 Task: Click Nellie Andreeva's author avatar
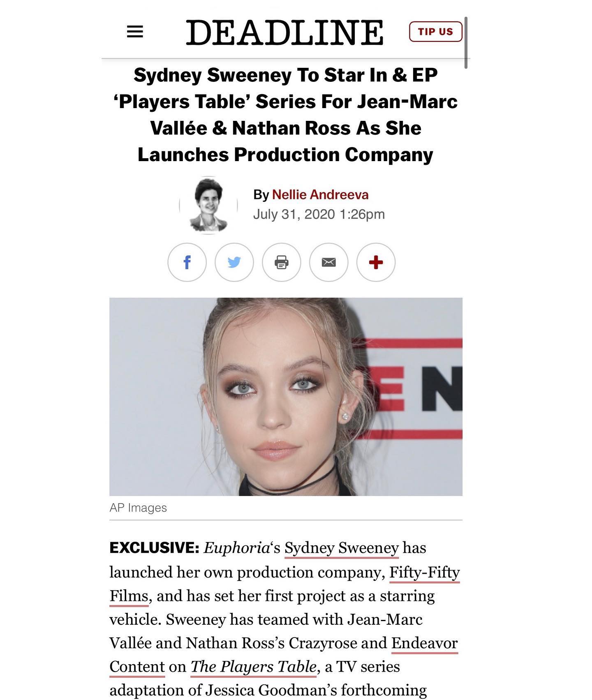(208, 205)
